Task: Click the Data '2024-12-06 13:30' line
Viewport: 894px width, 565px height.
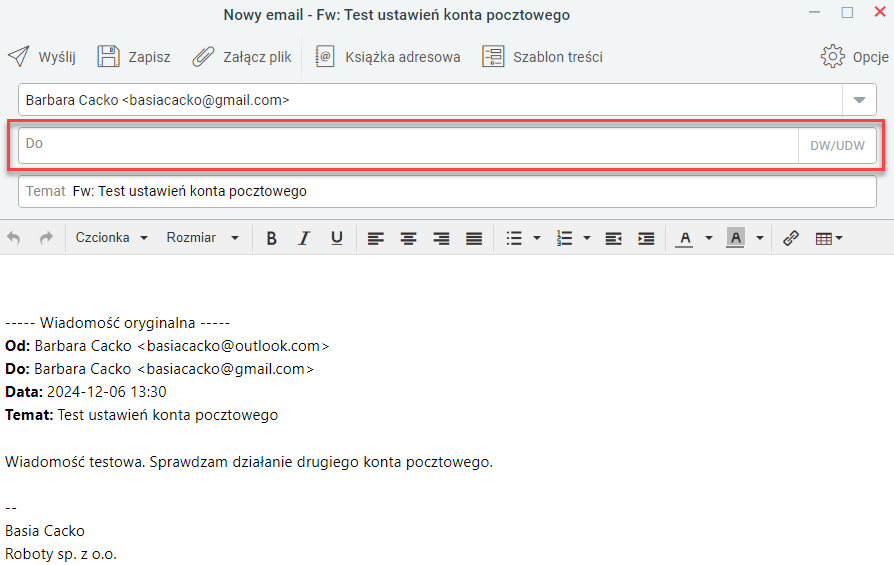Action: coord(86,392)
